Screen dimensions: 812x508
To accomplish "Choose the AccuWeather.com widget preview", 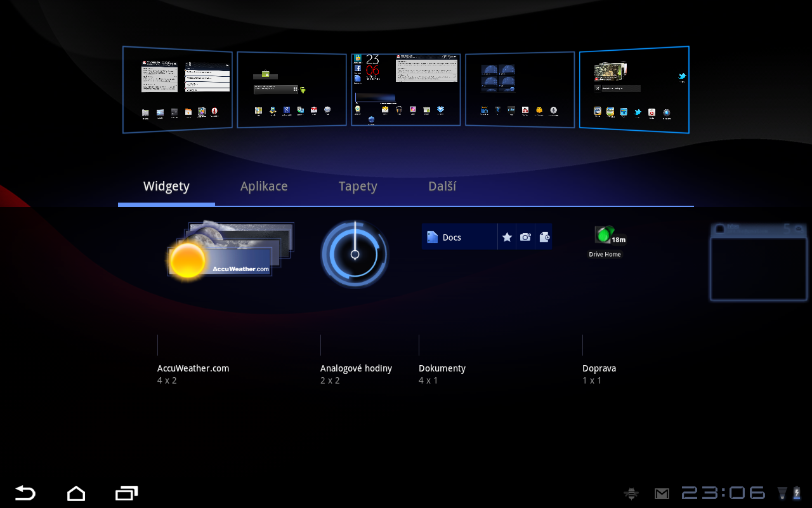I will point(230,251).
